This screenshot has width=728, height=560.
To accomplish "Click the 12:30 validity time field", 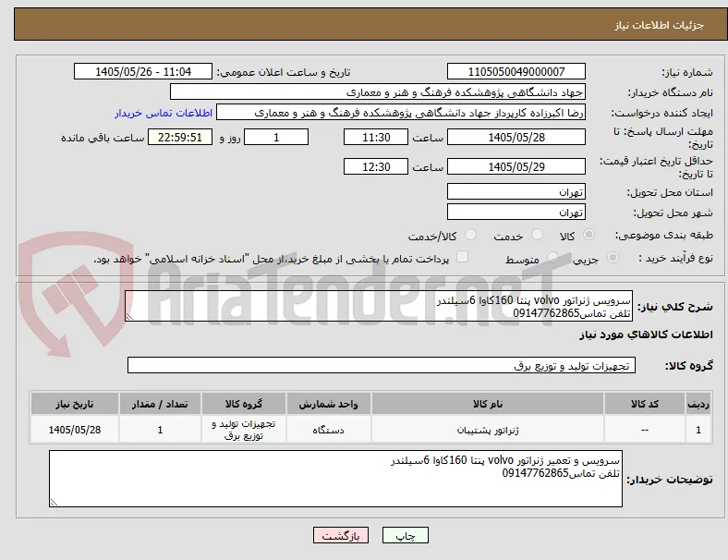I will coord(376,166).
